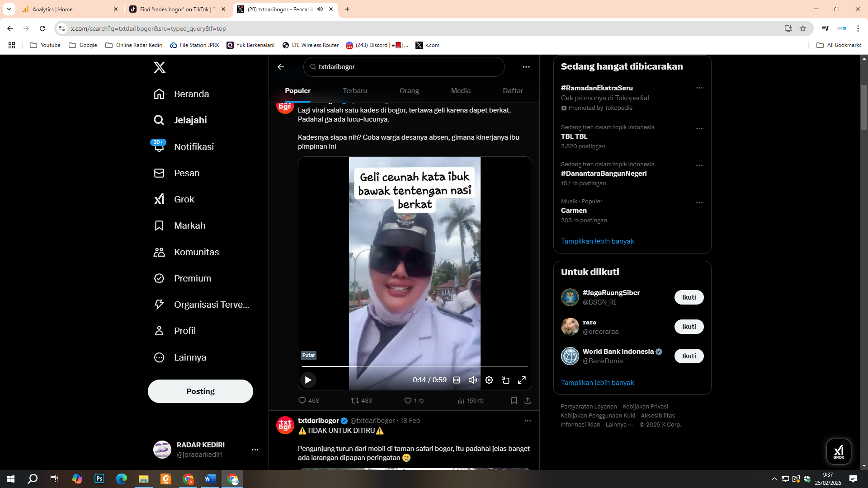Click the back arrow beside search box
The height and width of the screenshot is (488, 868).
(x=281, y=67)
